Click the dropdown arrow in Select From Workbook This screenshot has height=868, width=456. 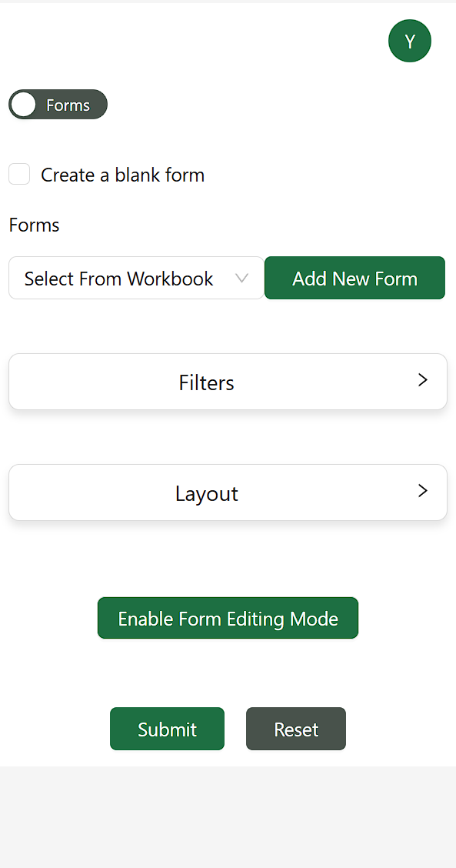tap(241, 278)
